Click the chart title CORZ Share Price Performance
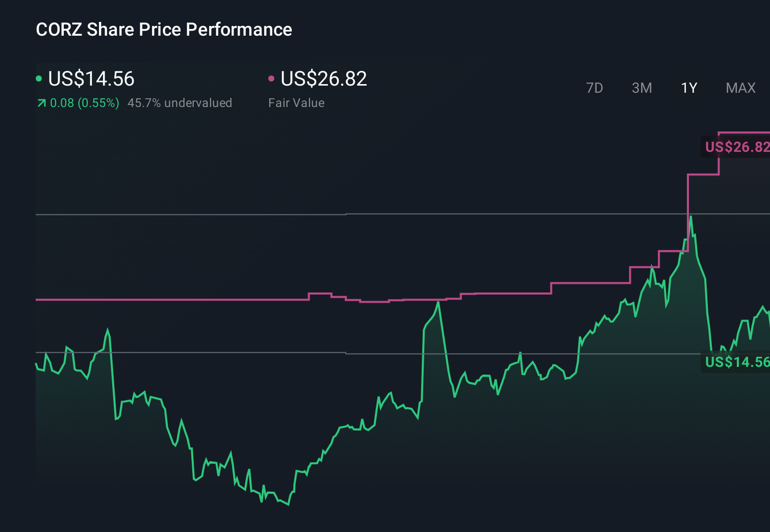The image size is (770, 532). [164, 29]
